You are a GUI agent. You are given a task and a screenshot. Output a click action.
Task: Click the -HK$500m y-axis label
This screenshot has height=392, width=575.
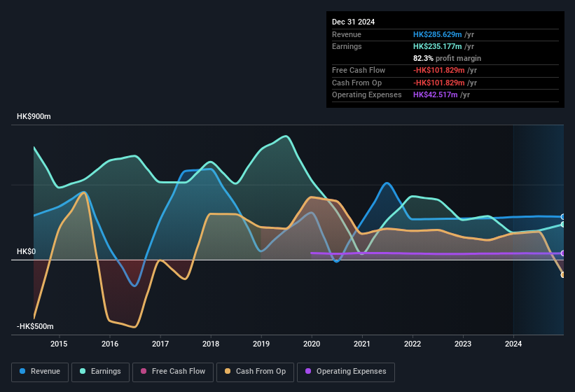(x=35, y=326)
